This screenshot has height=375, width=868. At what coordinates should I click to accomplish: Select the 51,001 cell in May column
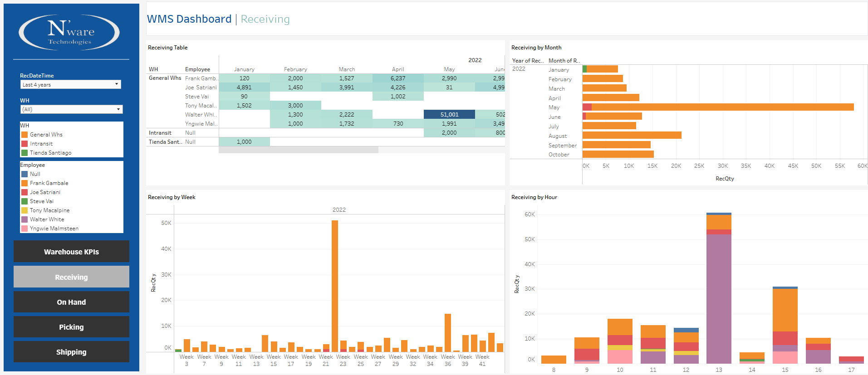(449, 115)
